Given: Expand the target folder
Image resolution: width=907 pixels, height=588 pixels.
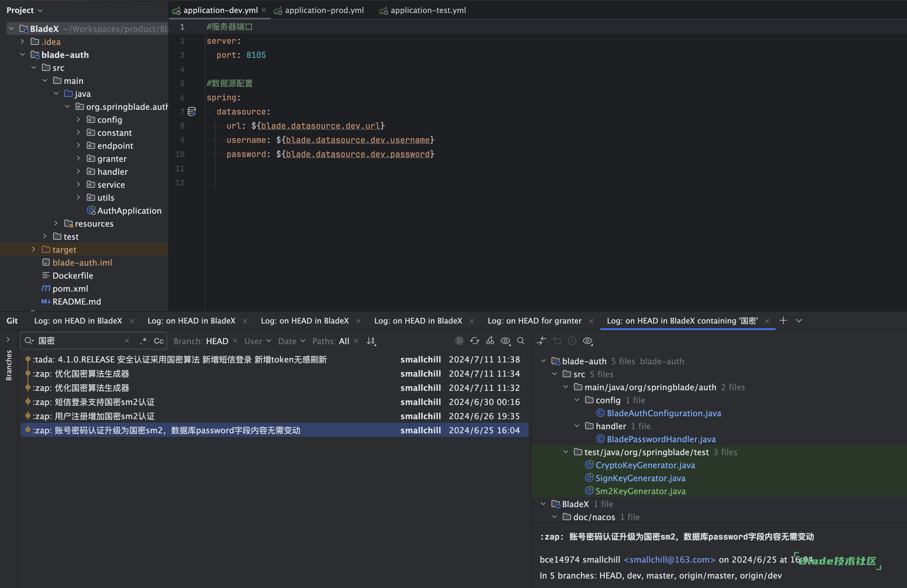Looking at the screenshot, I should (x=34, y=249).
